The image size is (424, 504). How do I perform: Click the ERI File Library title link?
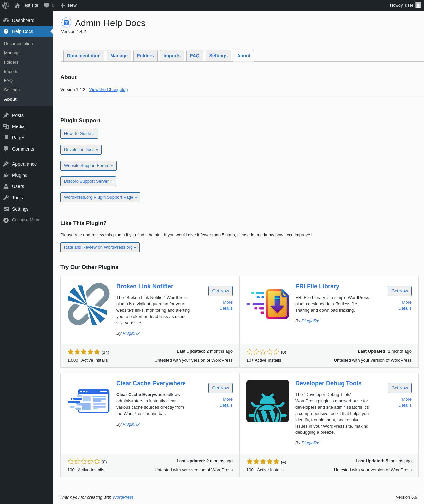(317, 286)
